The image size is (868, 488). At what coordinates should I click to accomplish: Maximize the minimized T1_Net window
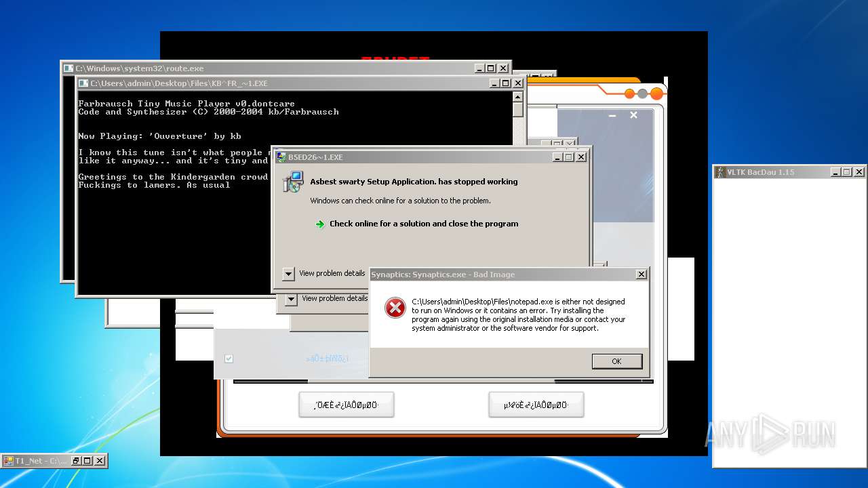coord(87,461)
